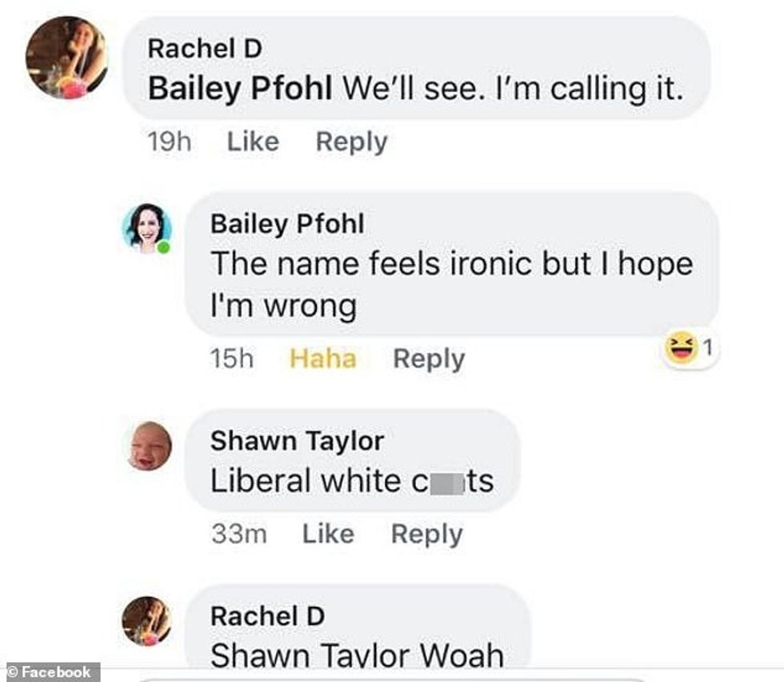Like Rachel D's "I'm calling it" comment

[x=253, y=142]
